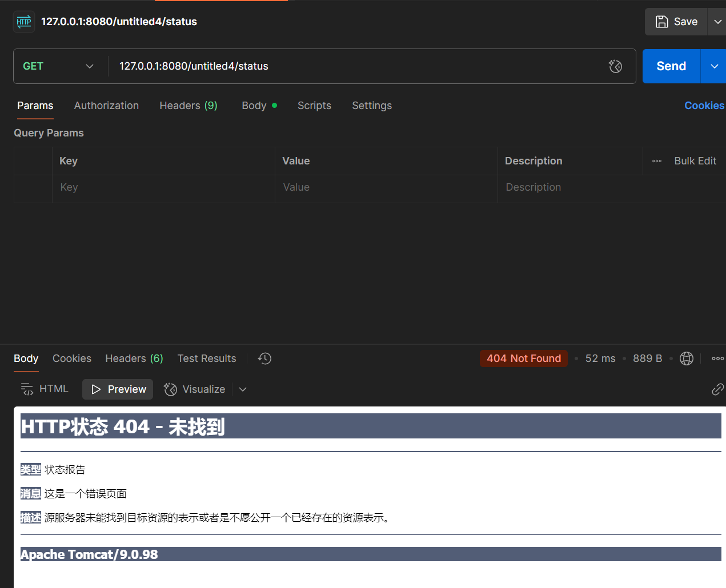Click the Apache Tomcat/9.0.98 footer text

[89, 554]
